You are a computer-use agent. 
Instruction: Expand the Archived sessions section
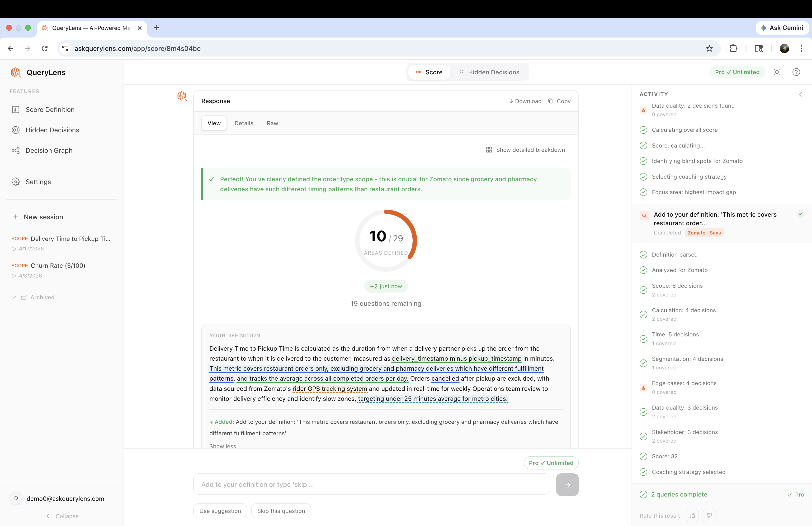42,297
